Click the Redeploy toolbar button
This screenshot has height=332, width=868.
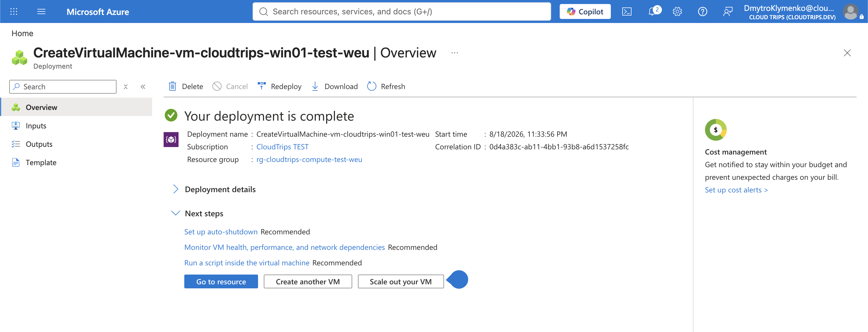tap(279, 86)
